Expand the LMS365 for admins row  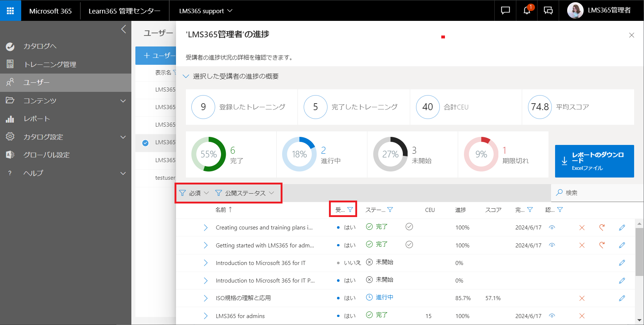pos(206,316)
